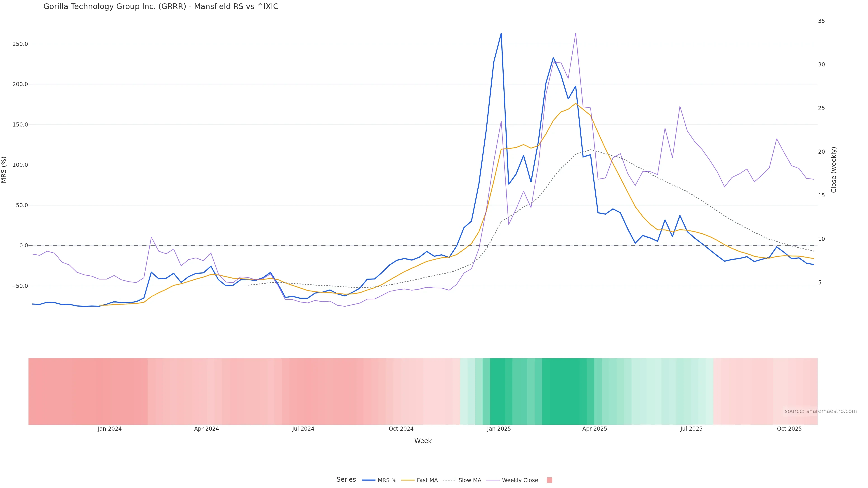This screenshot has width=868, height=488.
Task: Click the Jul 2024 x-axis tick label
Action: coord(303,429)
